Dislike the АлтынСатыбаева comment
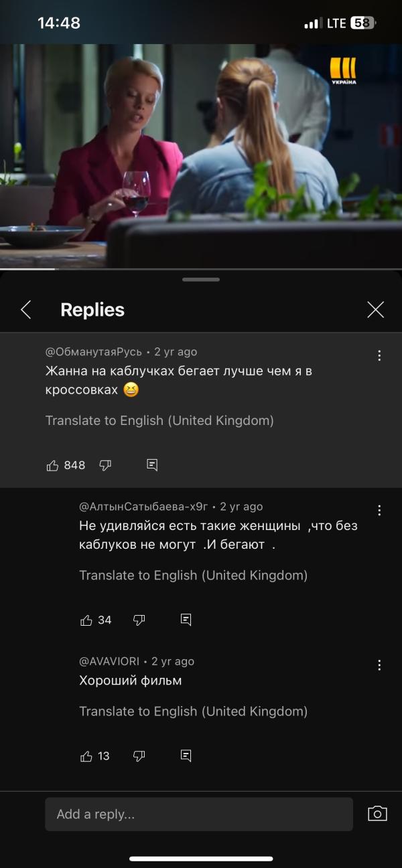This screenshot has height=868, width=402. pos(139,620)
